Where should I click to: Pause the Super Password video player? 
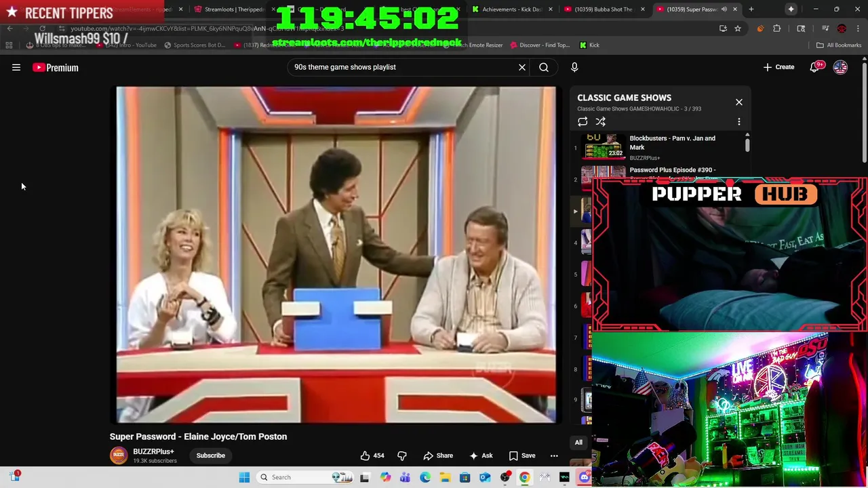[x=336, y=254]
